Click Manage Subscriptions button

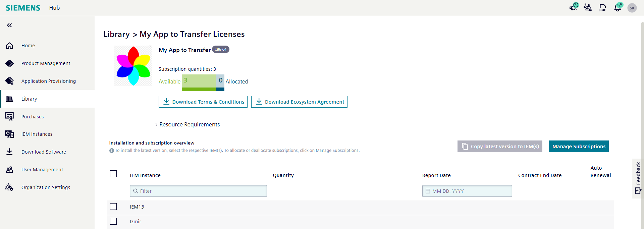coord(579,147)
